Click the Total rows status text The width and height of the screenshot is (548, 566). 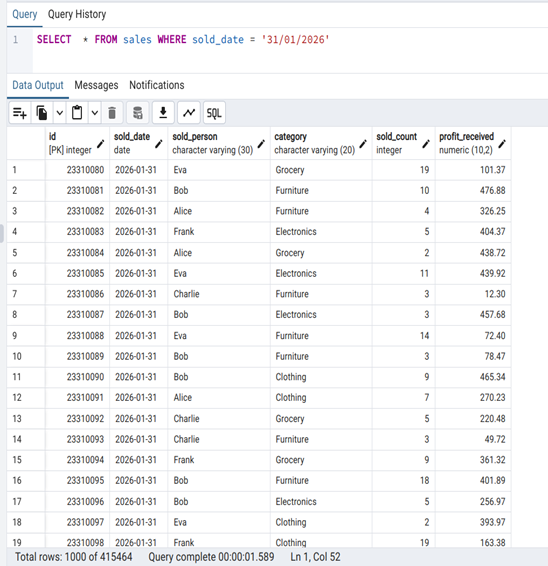(x=73, y=557)
